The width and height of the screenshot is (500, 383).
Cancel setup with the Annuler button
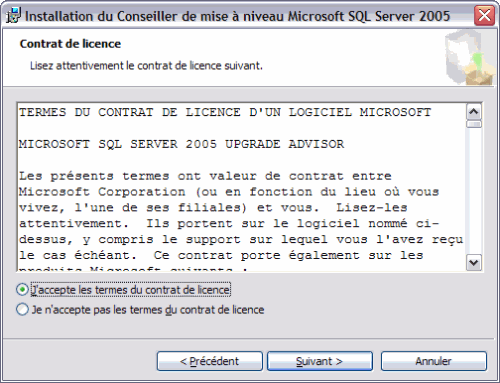434,361
